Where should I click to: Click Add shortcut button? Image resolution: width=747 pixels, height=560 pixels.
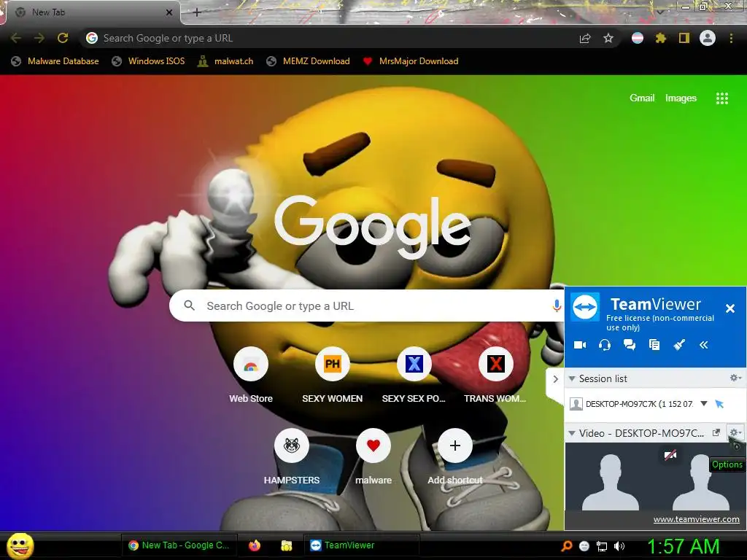point(455,457)
